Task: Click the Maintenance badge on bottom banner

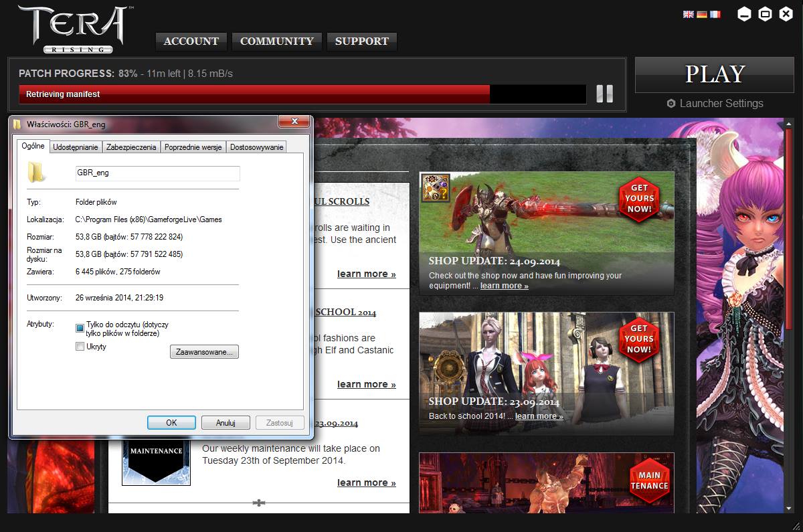Action: tap(649, 480)
